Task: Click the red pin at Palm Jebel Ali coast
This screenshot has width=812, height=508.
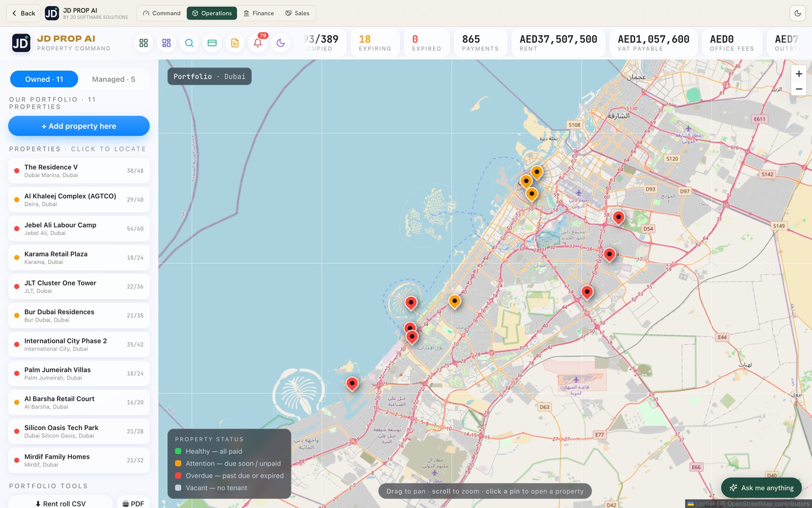Action: tap(352, 384)
